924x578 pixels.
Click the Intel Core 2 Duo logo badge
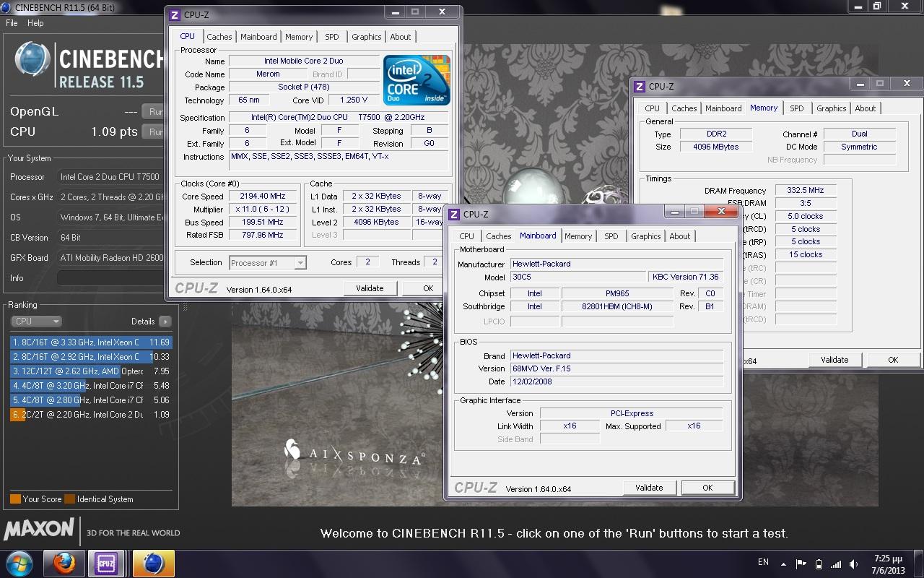tap(417, 80)
